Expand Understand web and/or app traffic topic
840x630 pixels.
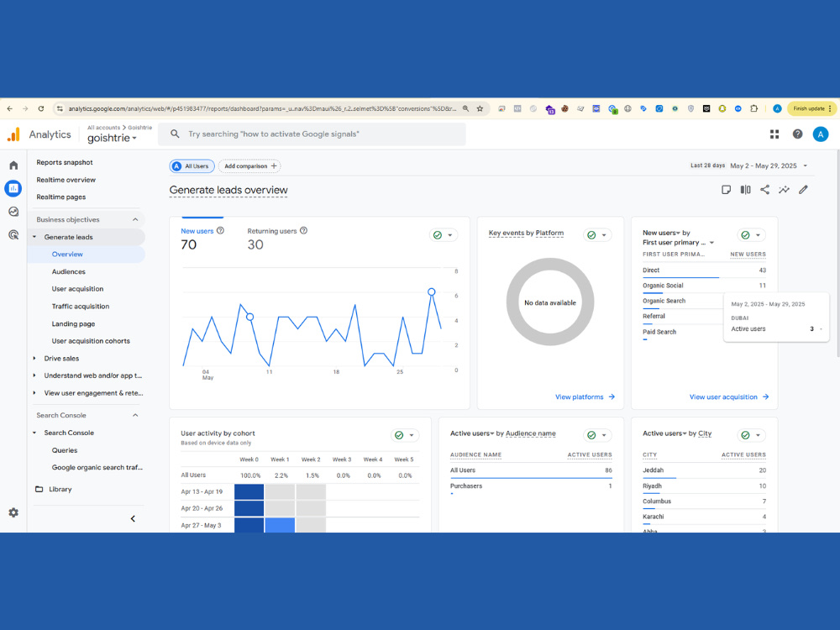(34, 375)
